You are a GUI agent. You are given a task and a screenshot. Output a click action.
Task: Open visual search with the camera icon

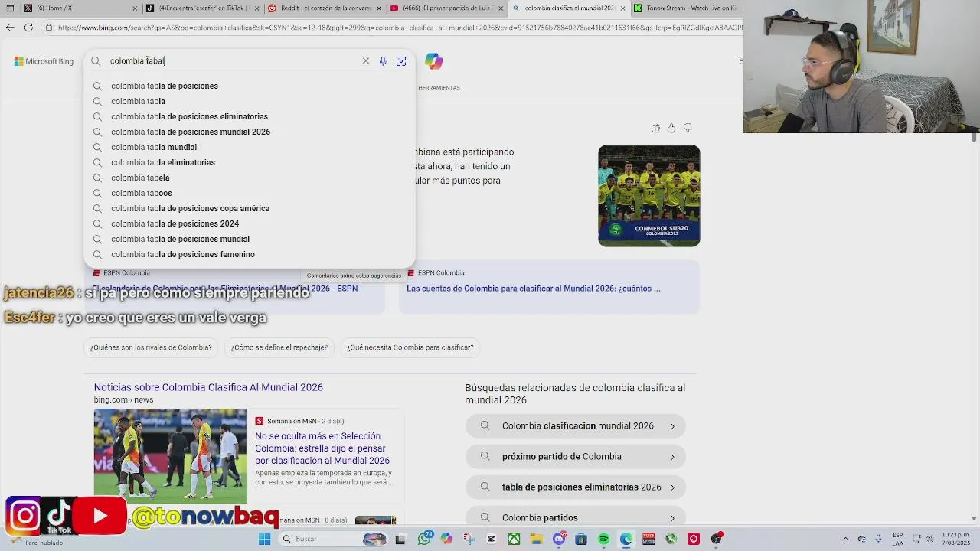coord(401,60)
